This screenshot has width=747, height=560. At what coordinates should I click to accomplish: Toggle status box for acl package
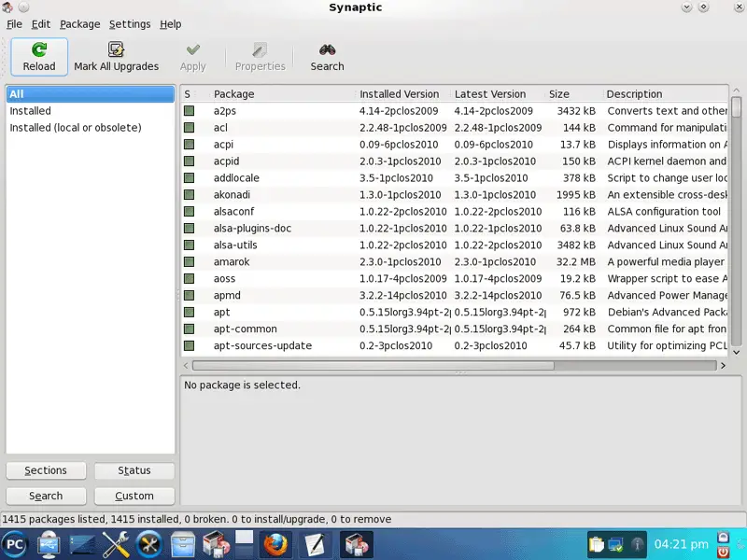[190, 128]
